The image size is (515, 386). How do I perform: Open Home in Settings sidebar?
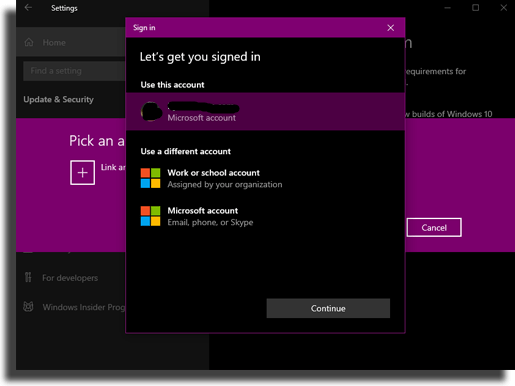[x=71, y=43]
